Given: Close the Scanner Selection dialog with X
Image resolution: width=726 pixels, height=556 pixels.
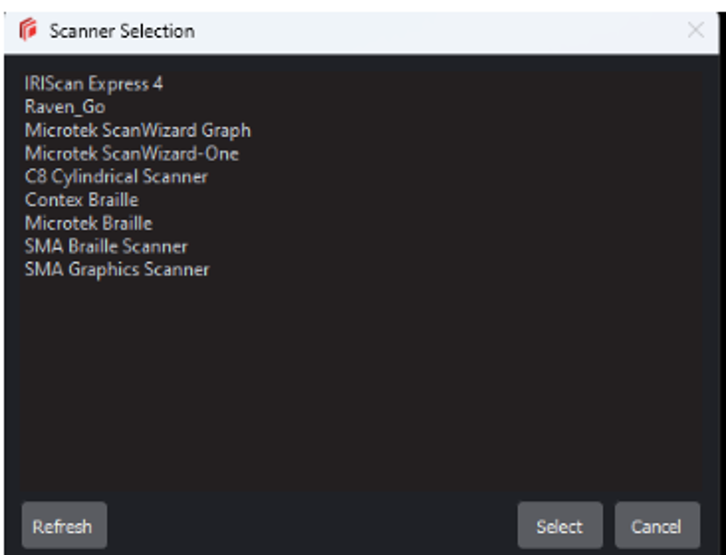Looking at the screenshot, I should 696,30.
